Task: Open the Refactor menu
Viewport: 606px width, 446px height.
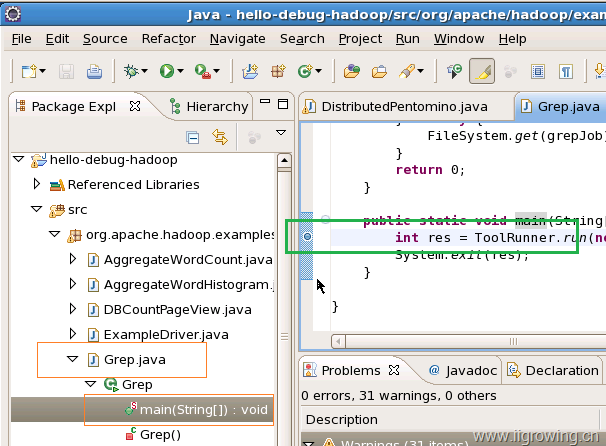Action: (x=169, y=39)
